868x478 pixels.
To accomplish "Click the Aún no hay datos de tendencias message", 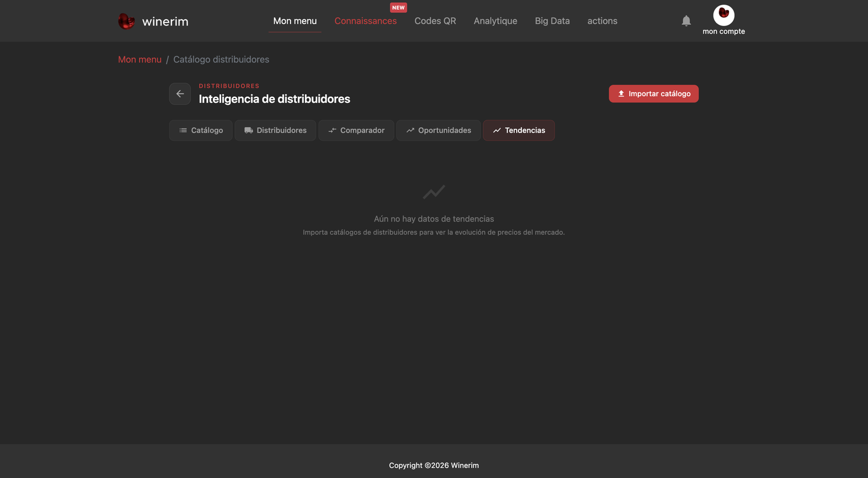I will 434,219.
